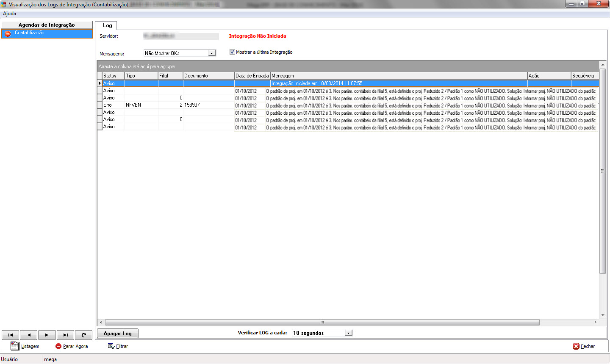Click the Data de Entrada column header
Screen dimensions: 610x364
252,76
